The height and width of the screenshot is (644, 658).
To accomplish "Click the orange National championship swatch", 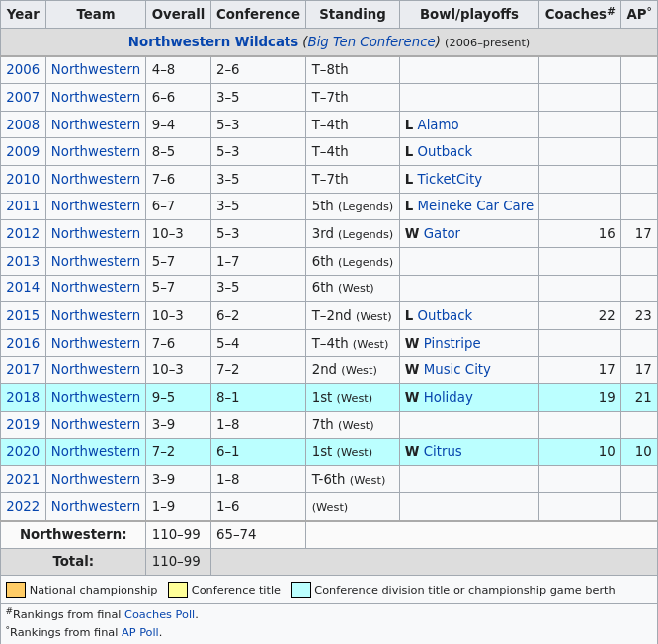I will pos(16,590).
